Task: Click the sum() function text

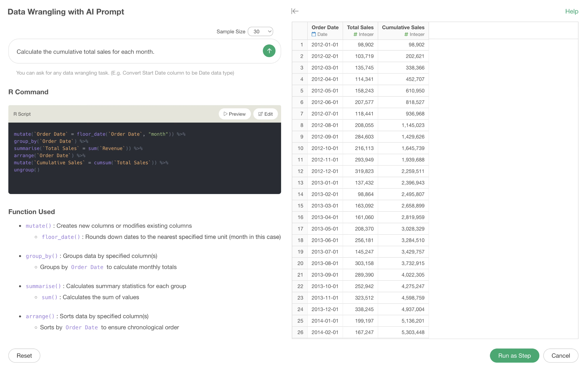Action: pyautogui.click(x=49, y=297)
